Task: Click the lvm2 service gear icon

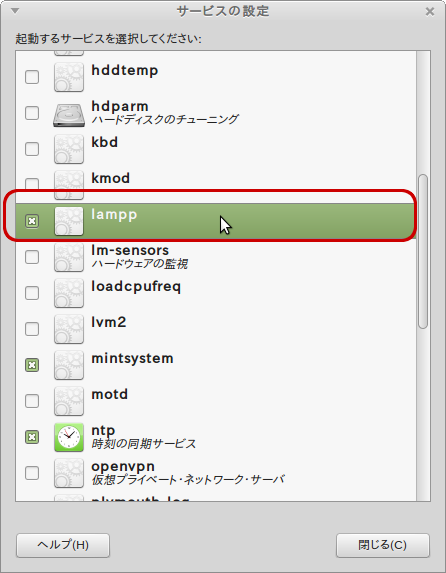Action: [x=69, y=329]
